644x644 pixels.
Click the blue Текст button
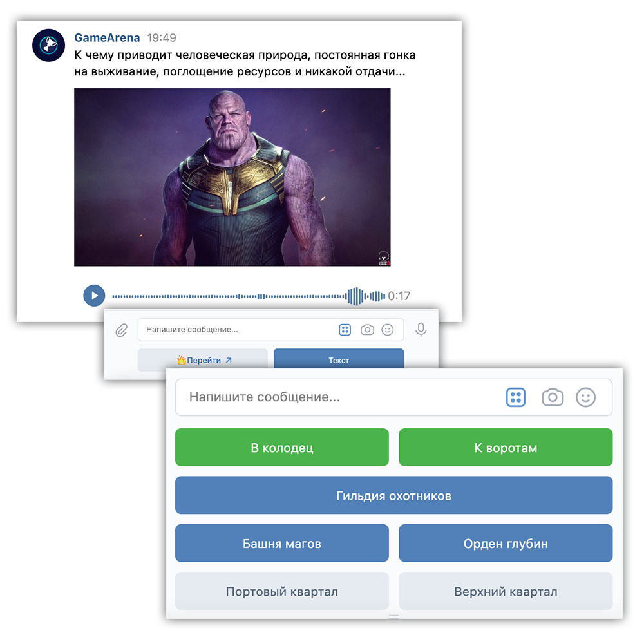pos(339,359)
